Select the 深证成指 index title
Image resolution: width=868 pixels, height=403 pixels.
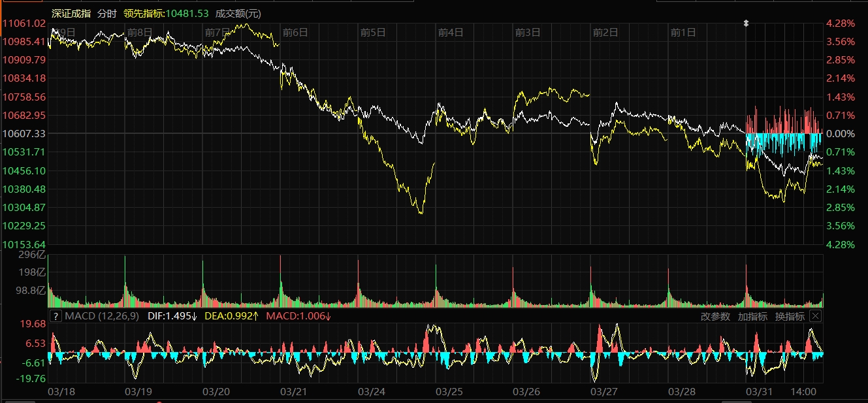point(71,13)
